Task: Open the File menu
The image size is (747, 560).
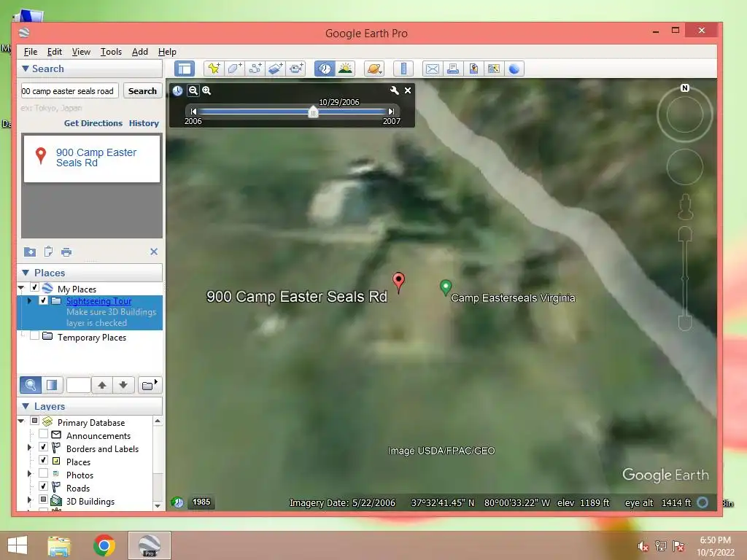Action: pos(31,52)
